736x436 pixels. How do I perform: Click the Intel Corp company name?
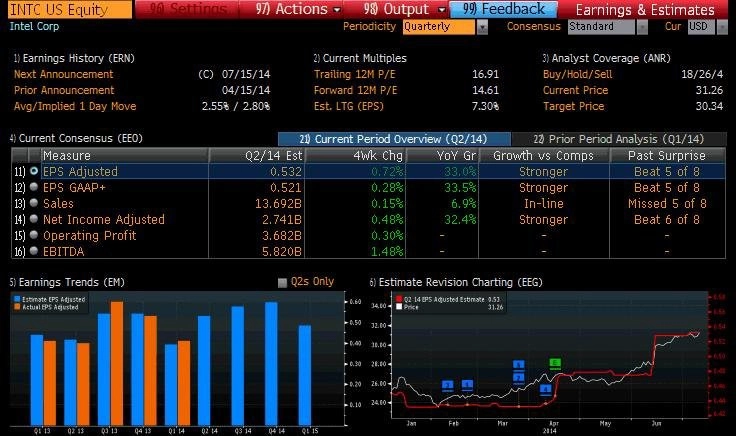coord(34,26)
